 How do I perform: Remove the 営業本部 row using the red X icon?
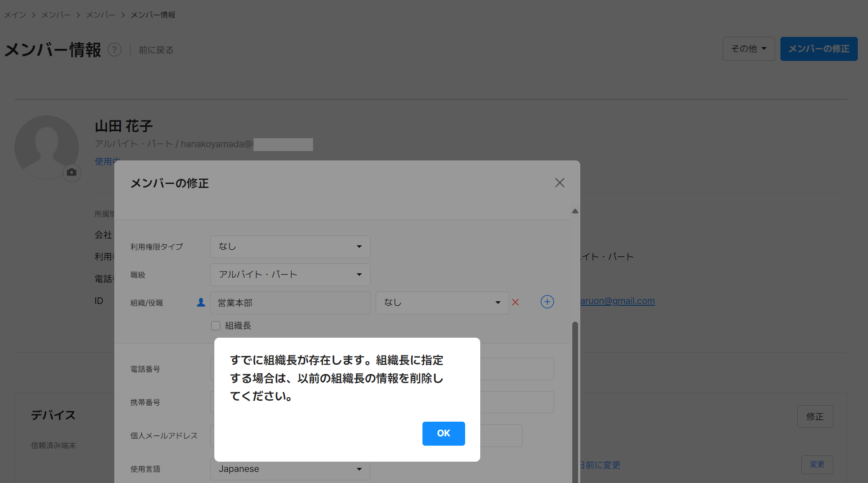[x=515, y=302]
